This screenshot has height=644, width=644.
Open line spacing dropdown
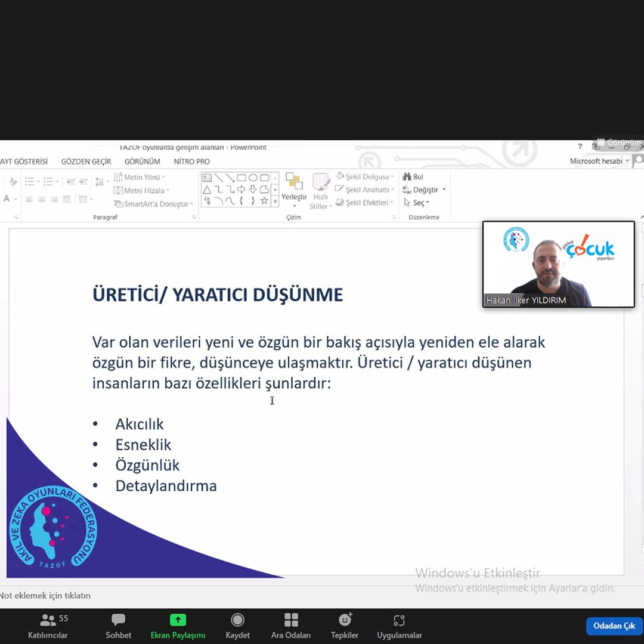[102, 181]
